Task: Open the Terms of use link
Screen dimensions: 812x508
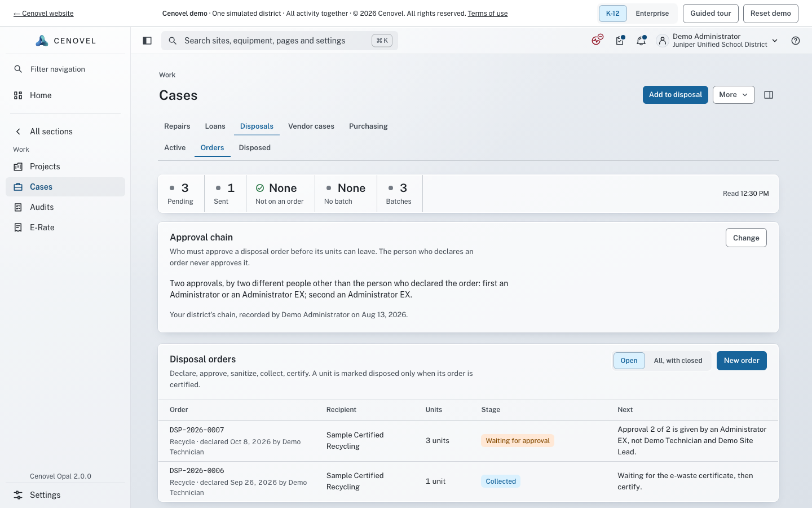Action: [x=488, y=14]
